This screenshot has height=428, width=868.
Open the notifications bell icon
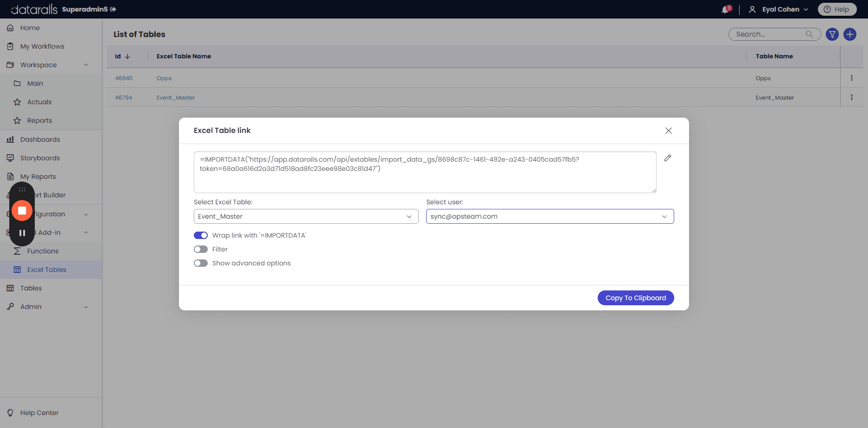click(x=726, y=9)
